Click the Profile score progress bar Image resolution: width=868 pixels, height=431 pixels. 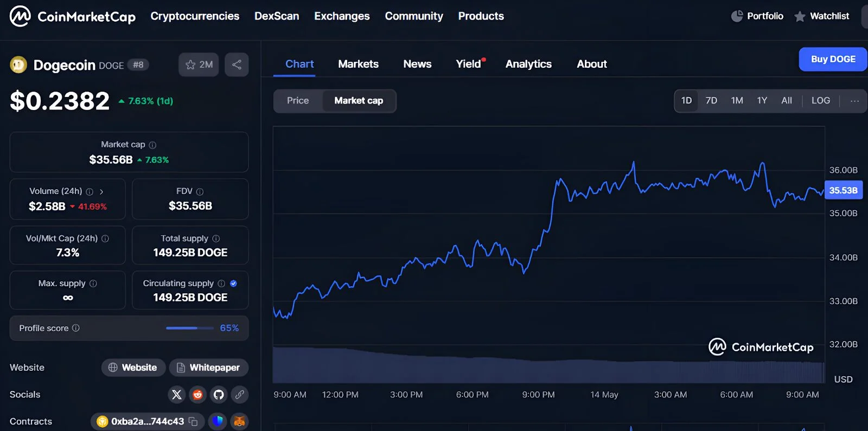189,328
